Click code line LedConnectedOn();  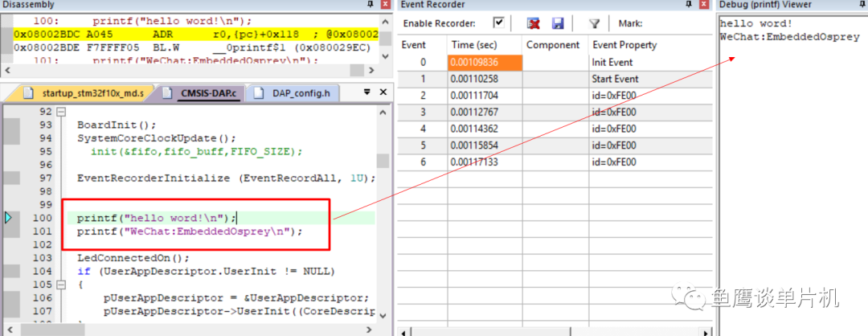point(133,257)
